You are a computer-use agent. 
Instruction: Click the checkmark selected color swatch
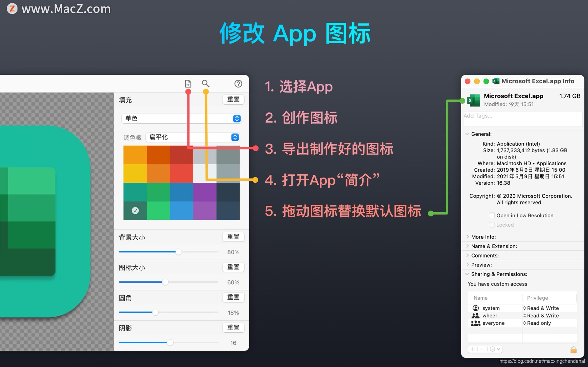click(135, 210)
